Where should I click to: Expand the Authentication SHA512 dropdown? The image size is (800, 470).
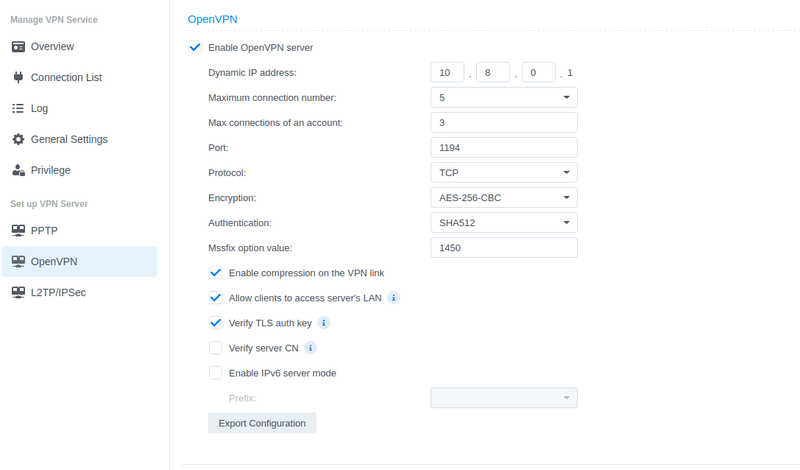click(x=504, y=222)
